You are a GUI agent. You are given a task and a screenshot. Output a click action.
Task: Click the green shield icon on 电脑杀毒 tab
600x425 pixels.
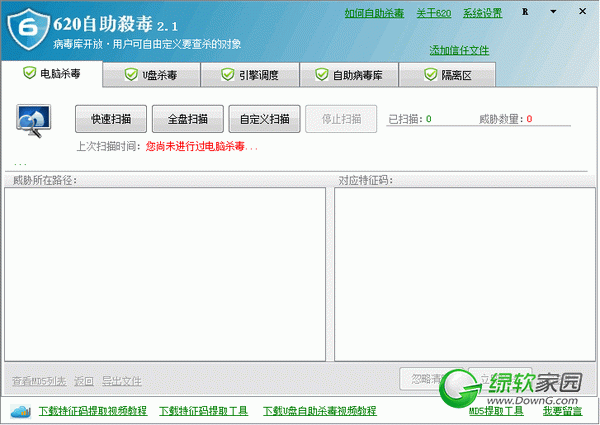click(x=29, y=72)
